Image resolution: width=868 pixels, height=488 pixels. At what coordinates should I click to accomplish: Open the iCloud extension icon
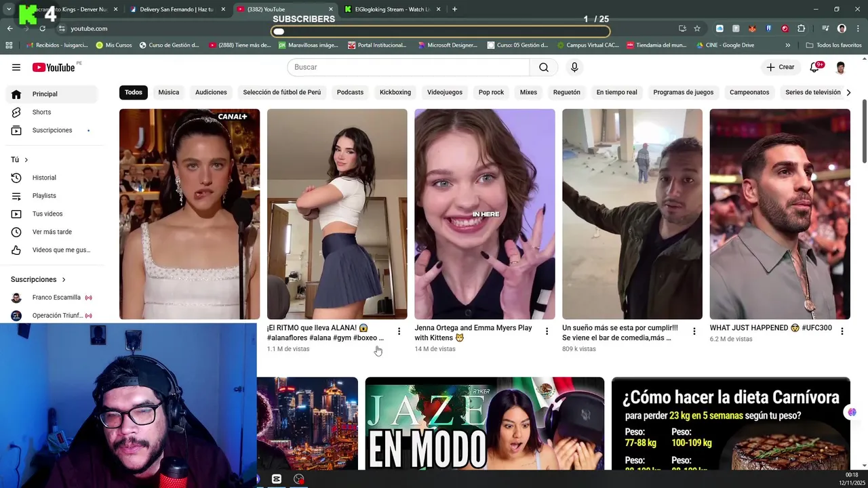719,28
